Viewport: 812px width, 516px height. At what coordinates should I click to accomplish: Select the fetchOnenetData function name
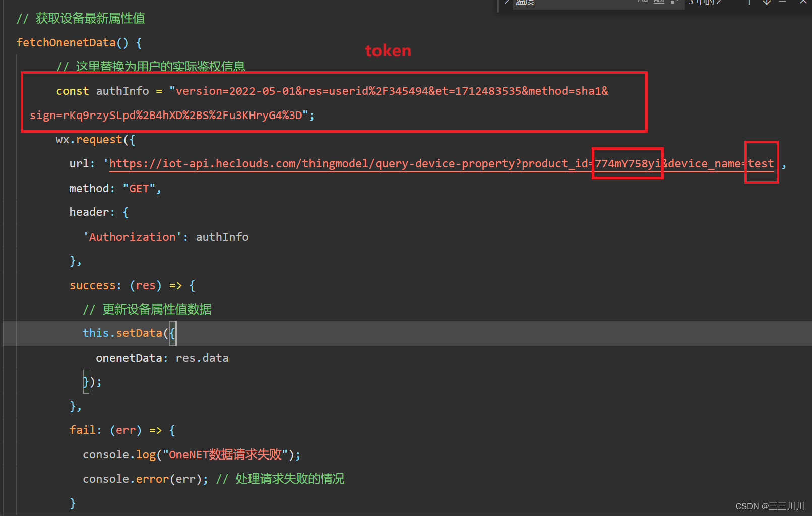point(66,42)
